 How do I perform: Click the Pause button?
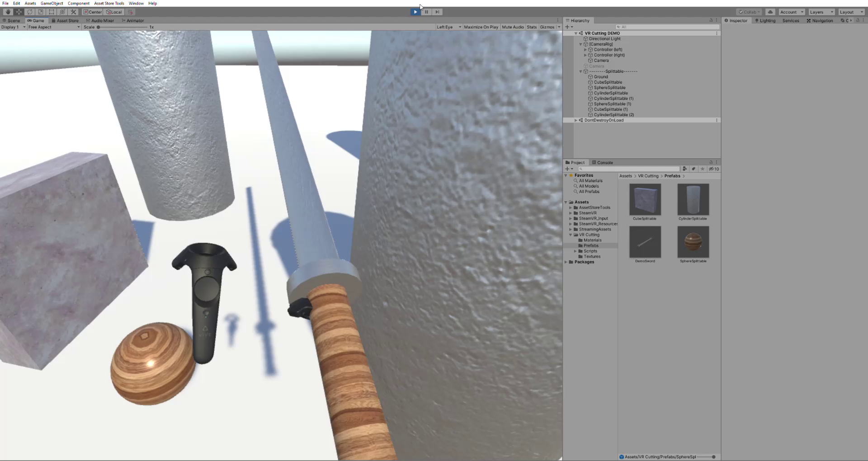[426, 12]
